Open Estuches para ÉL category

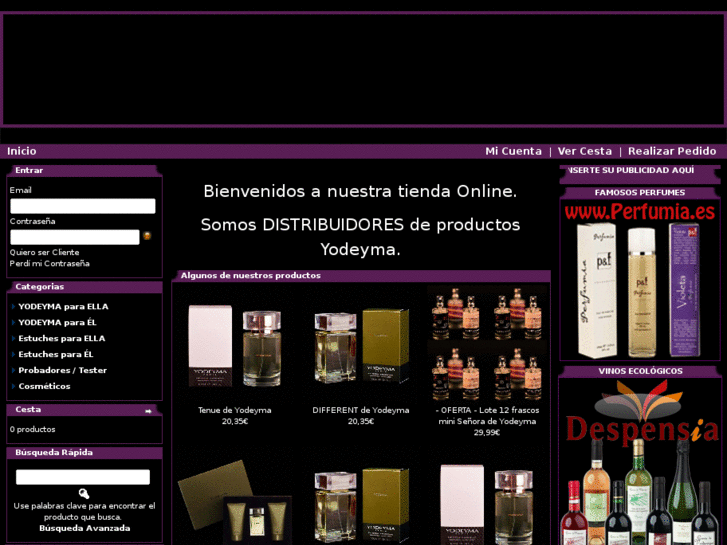pyautogui.click(x=56, y=354)
